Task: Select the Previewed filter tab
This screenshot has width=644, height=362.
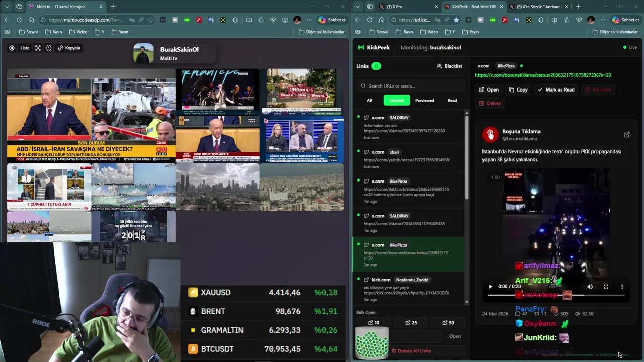Action: [x=424, y=100]
